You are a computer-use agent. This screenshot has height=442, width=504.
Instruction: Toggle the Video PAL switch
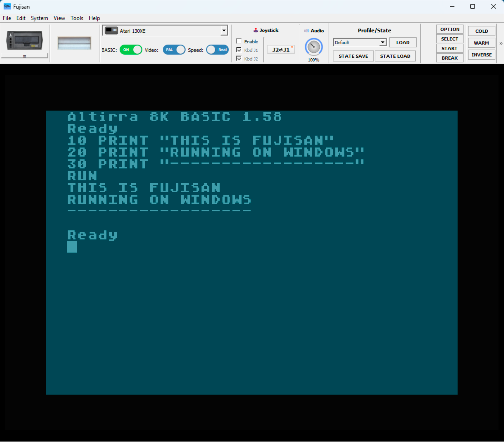(174, 50)
